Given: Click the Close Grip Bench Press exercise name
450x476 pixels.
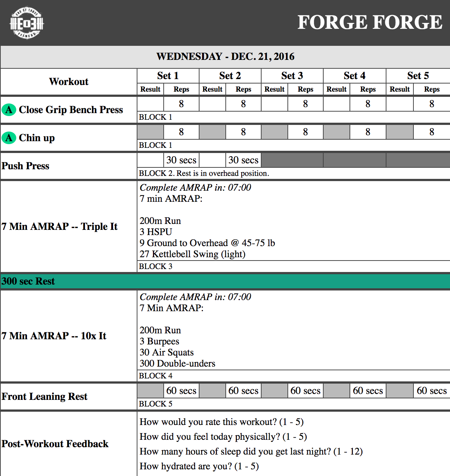Looking at the screenshot, I should tap(71, 110).
